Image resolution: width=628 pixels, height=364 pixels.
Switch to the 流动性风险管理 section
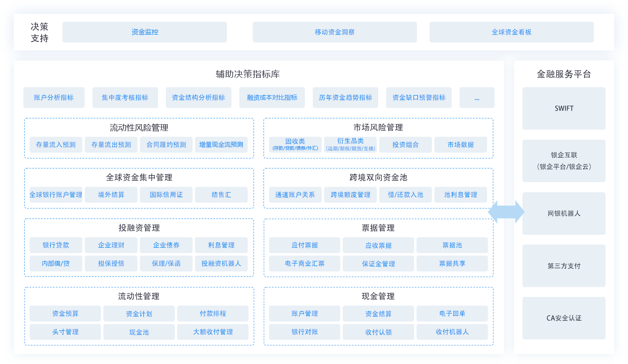139,128
